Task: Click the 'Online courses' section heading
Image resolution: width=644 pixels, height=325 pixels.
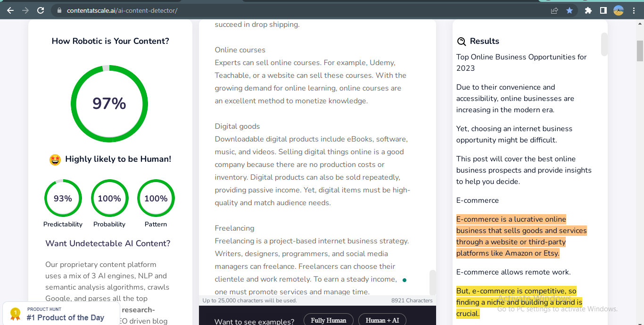Action: coord(240,50)
